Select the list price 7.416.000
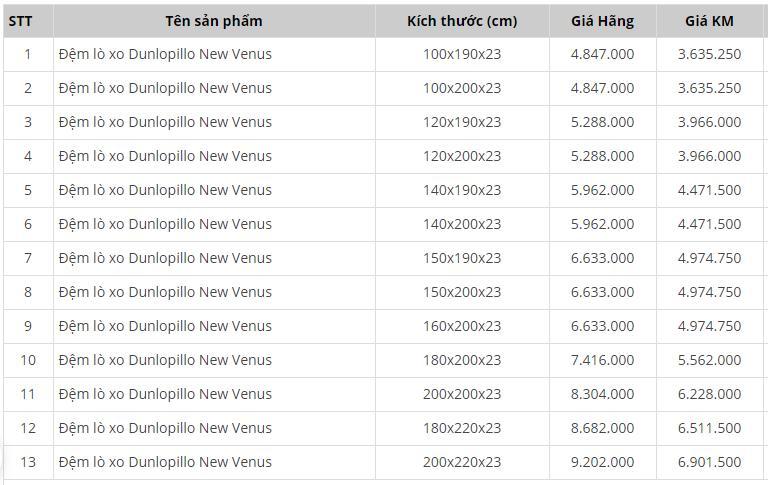This screenshot has width=768, height=485. [x=602, y=360]
